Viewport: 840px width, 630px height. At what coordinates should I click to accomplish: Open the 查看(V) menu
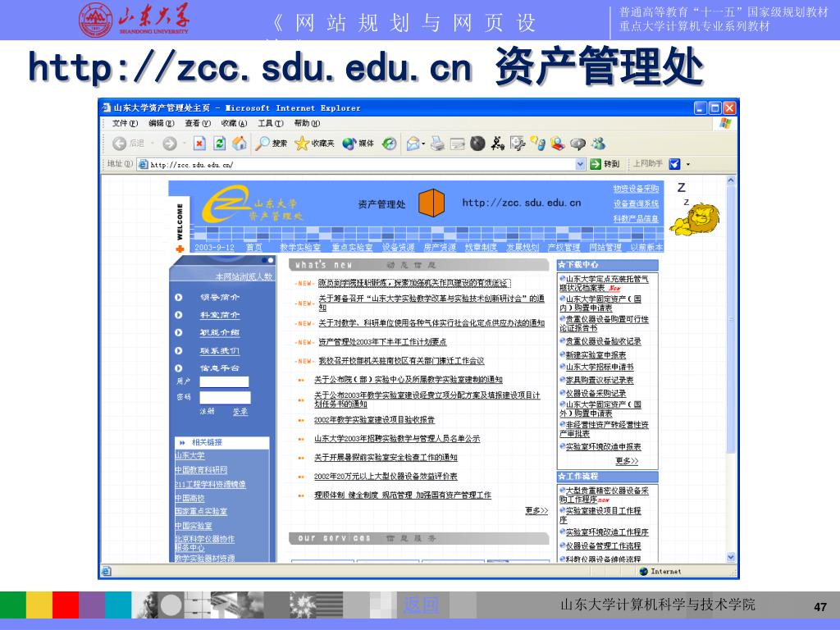[198, 123]
